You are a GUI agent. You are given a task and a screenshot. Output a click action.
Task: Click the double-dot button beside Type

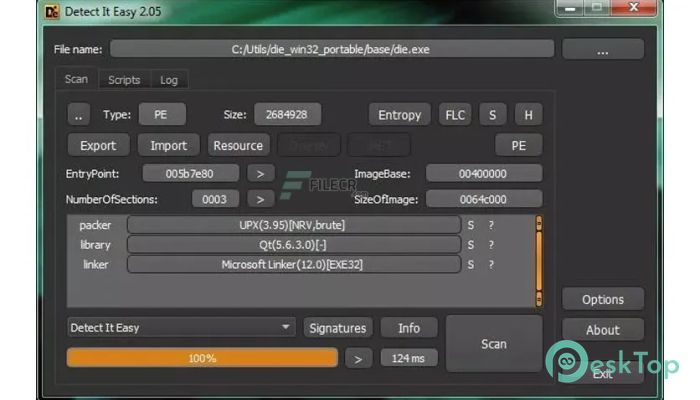pos(79,115)
